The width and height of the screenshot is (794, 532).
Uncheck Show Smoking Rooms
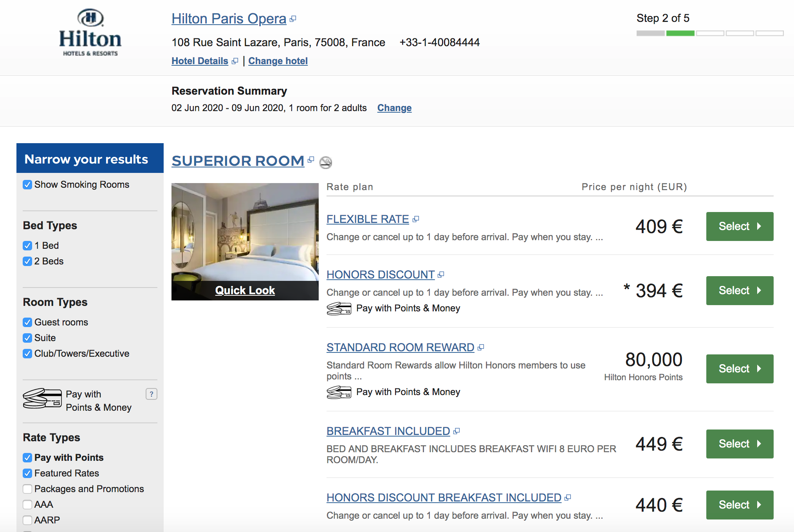click(27, 185)
